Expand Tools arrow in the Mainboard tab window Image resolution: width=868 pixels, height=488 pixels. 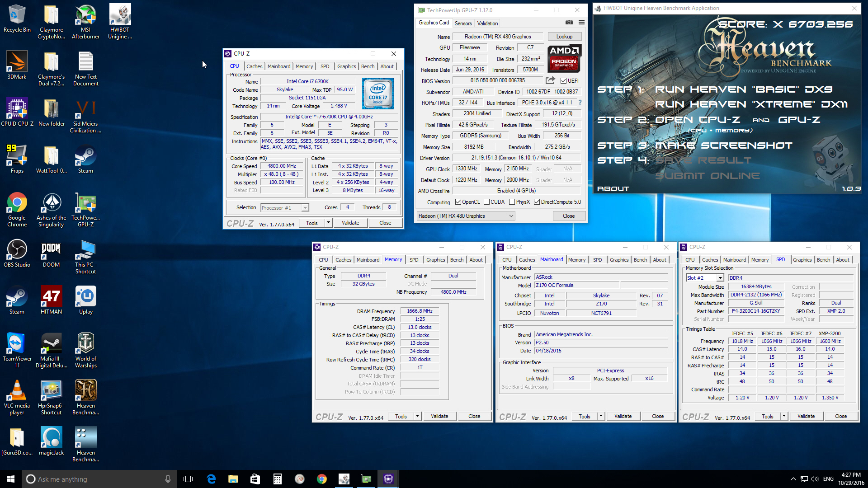(601, 416)
